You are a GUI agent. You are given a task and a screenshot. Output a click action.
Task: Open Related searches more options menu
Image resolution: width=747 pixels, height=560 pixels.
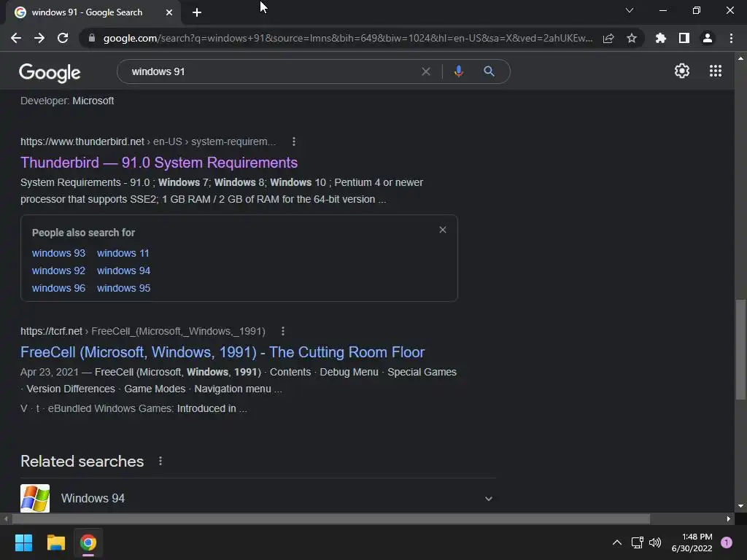(160, 461)
